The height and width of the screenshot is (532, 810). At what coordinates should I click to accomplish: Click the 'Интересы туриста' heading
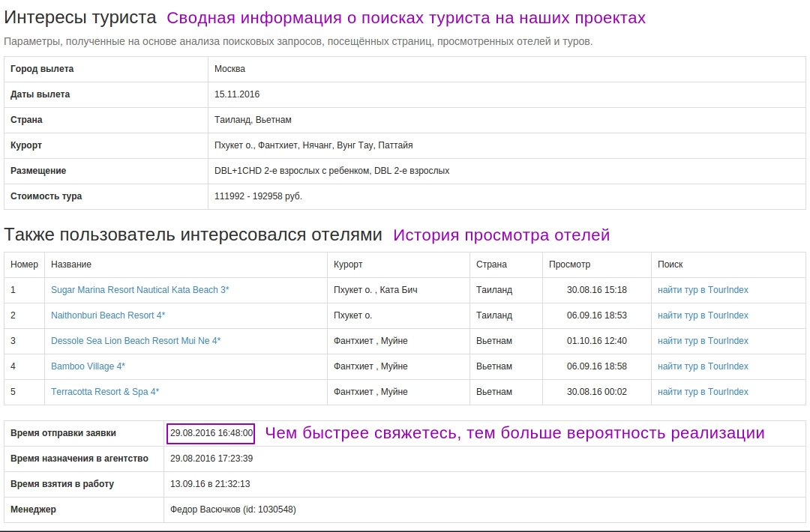(x=80, y=18)
